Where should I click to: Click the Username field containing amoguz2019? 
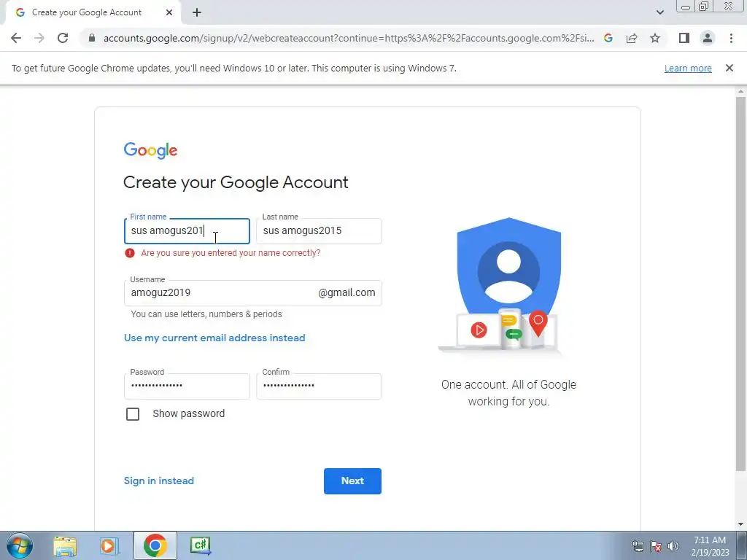click(252, 293)
